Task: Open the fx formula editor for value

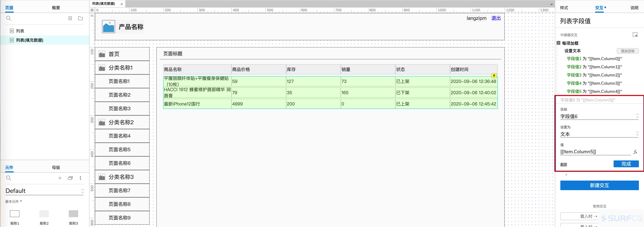Action: pyautogui.click(x=635, y=152)
